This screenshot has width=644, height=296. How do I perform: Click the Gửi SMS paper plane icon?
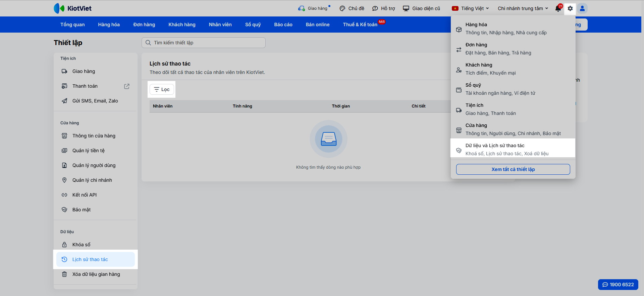(64, 101)
